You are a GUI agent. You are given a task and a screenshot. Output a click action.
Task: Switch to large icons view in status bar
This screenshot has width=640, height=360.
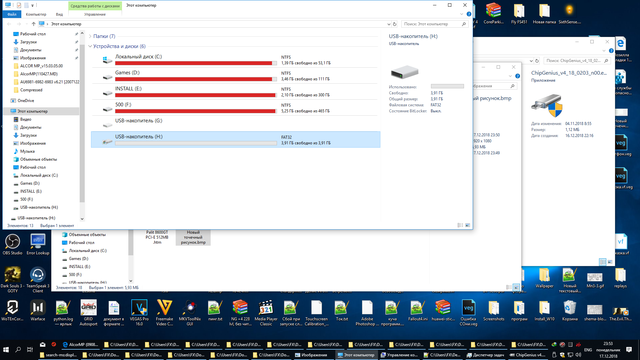[x=467, y=225]
